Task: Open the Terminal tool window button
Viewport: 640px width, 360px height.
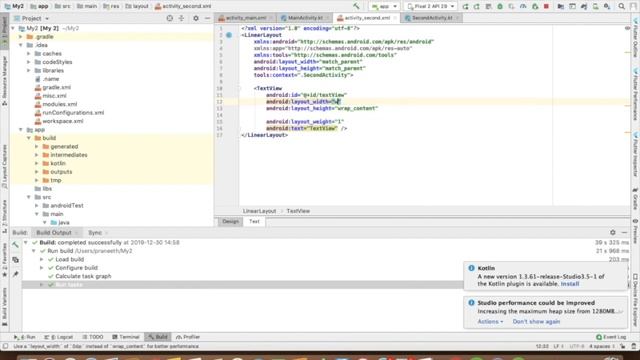Action: click(x=126, y=337)
